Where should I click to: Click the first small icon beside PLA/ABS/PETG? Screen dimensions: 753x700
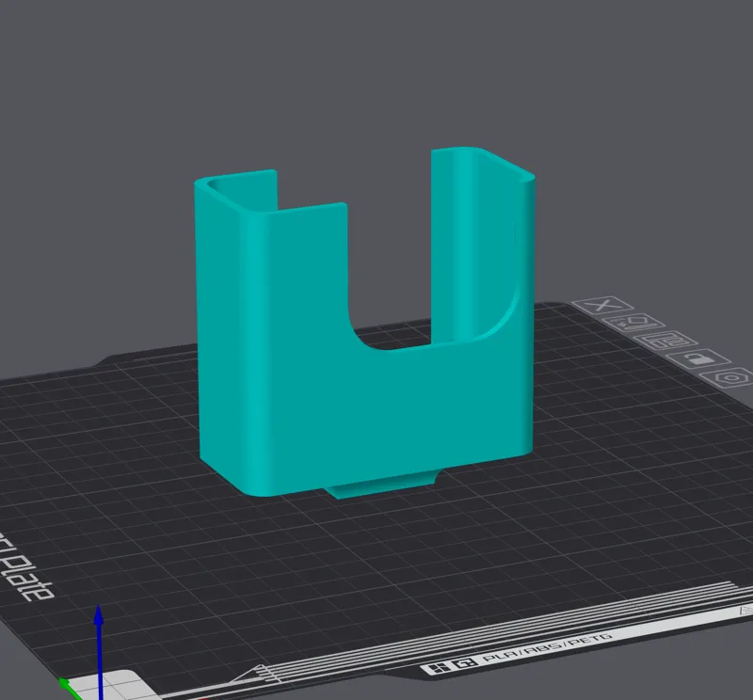click(x=438, y=668)
